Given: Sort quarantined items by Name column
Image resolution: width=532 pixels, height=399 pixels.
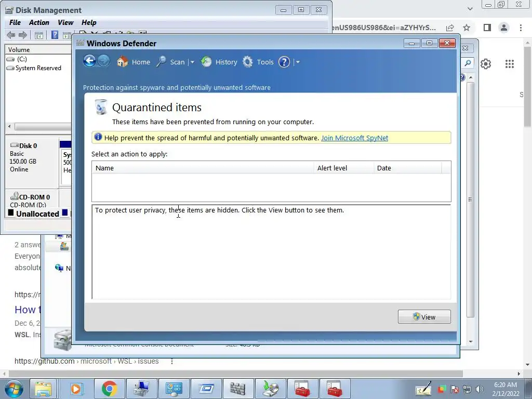Looking at the screenshot, I should (203, 168).
